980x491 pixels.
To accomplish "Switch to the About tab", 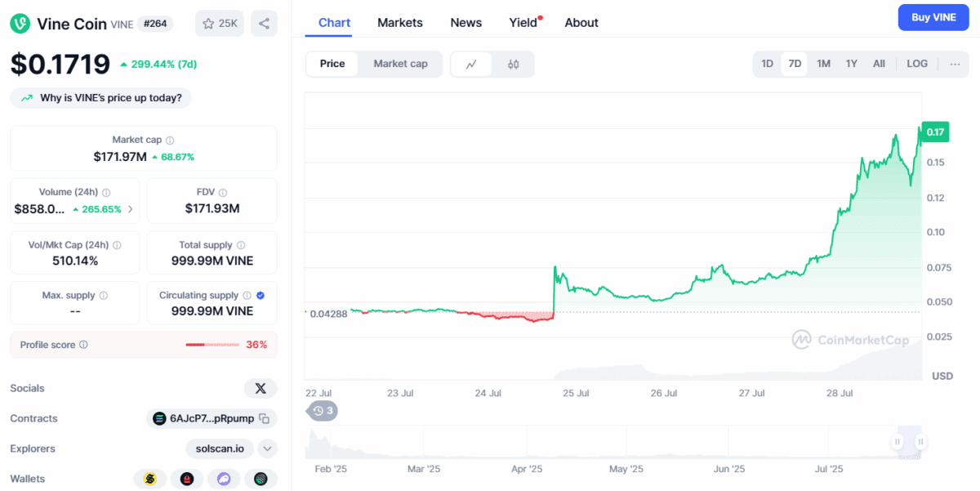I will 581,22.
